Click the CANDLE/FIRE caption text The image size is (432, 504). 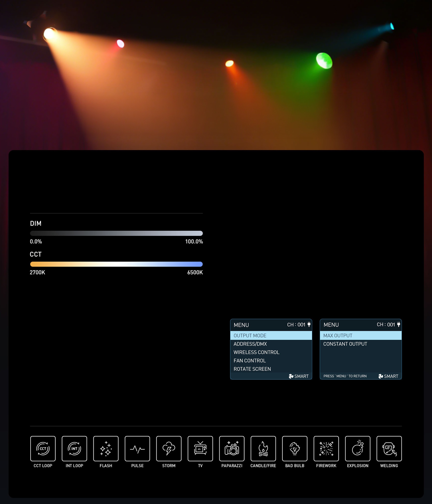pos(263,465)
